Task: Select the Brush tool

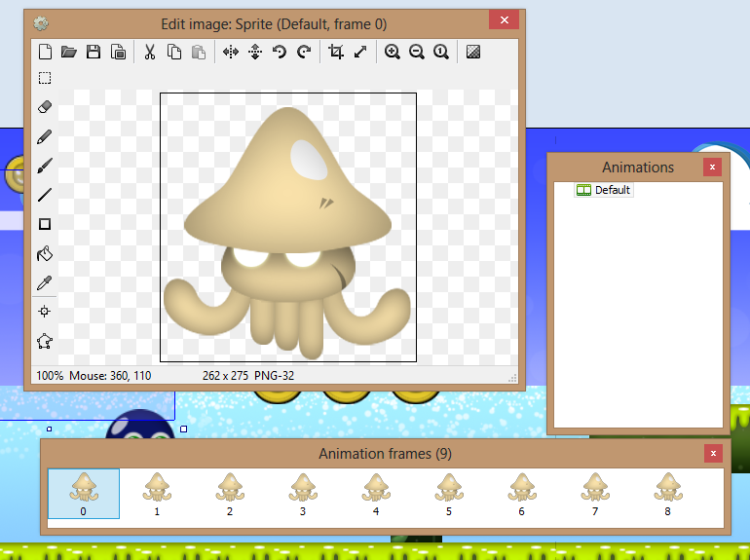Action: coord(45,166)
